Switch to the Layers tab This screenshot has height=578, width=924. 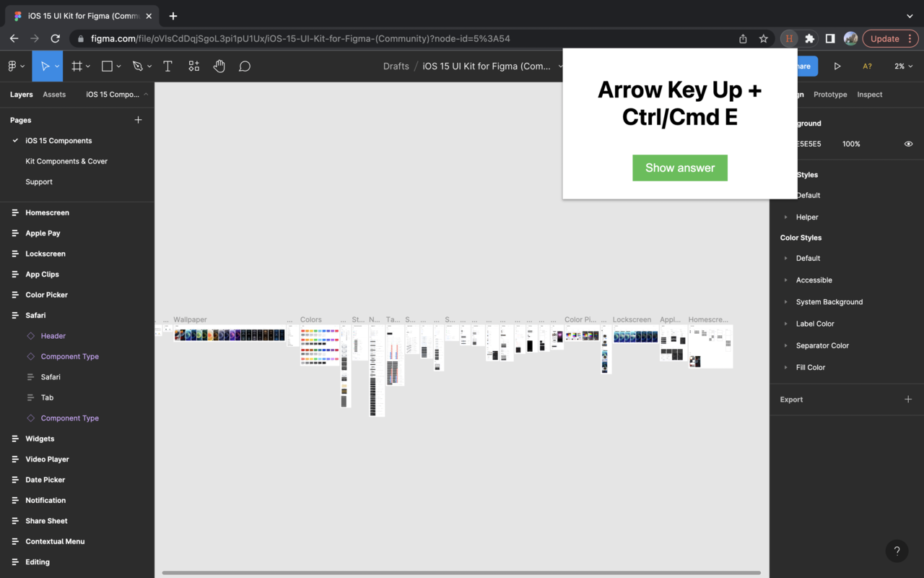click(22, 94)
